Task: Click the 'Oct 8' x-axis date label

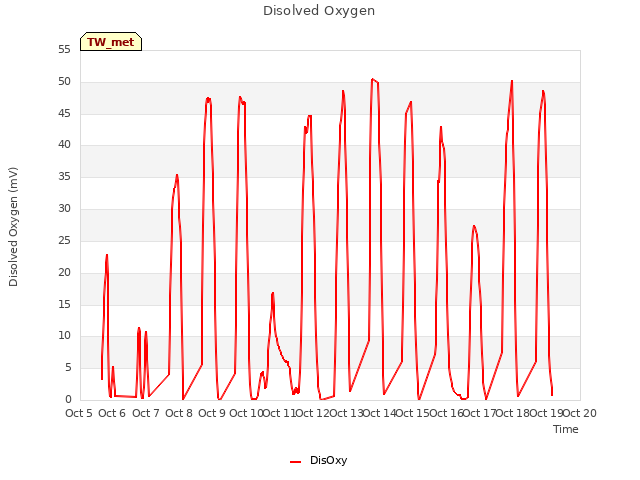Action: point(179,413)
